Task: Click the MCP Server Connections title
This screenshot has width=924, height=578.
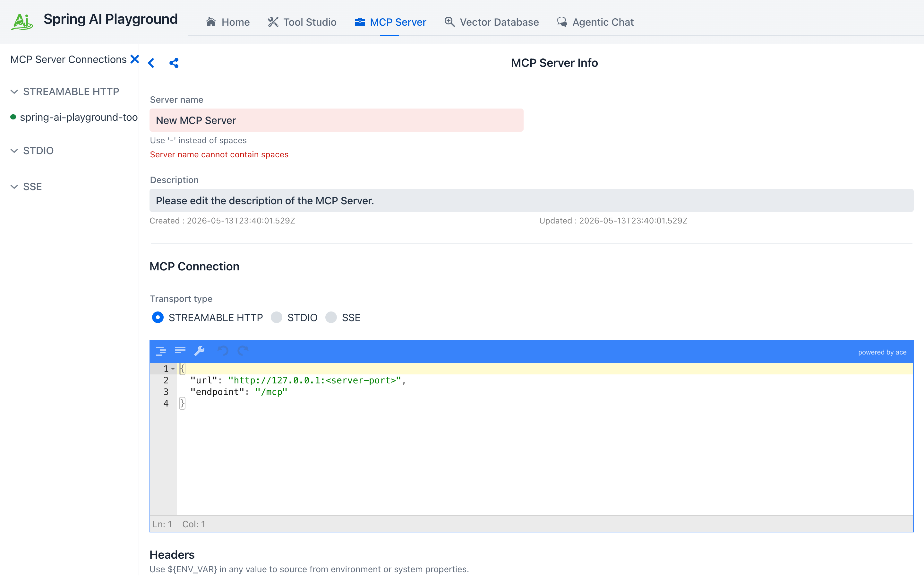Action: (68, 59)
